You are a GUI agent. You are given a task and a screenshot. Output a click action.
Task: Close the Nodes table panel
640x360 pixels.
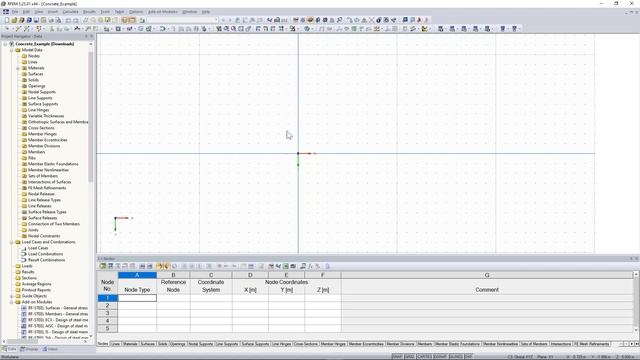point(636,258)
